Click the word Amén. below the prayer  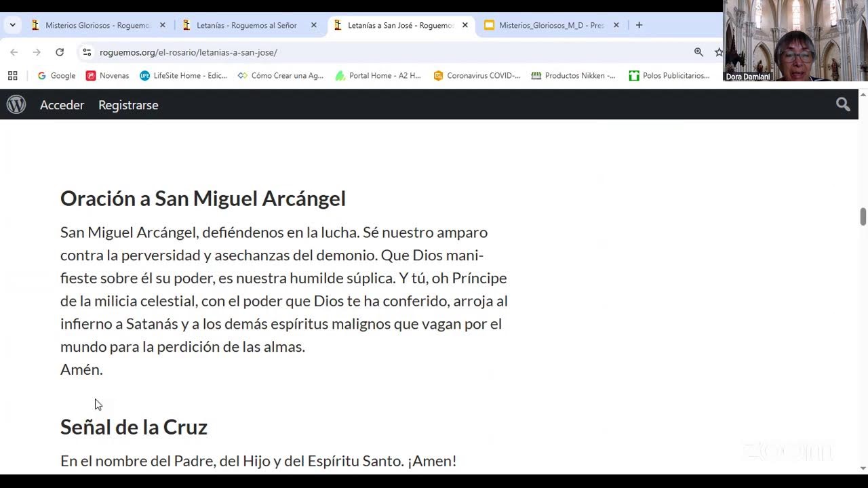tap(81, 369)
